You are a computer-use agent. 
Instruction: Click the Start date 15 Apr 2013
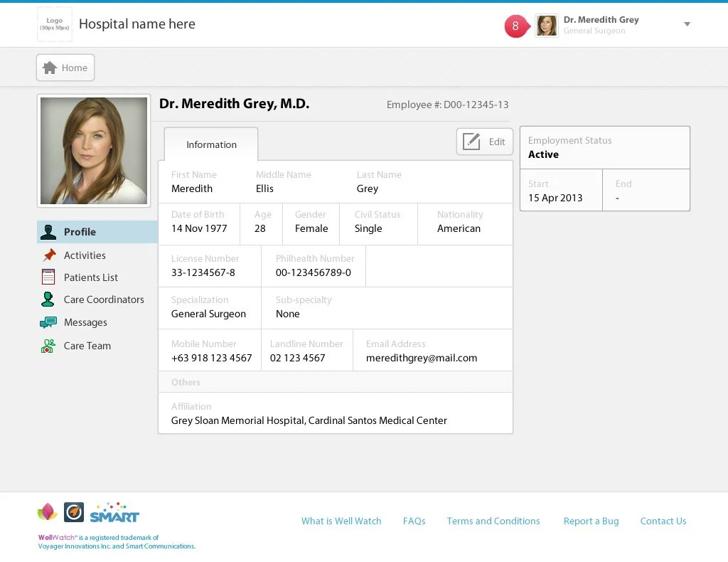pyautogui.click(x=555, y=198)
